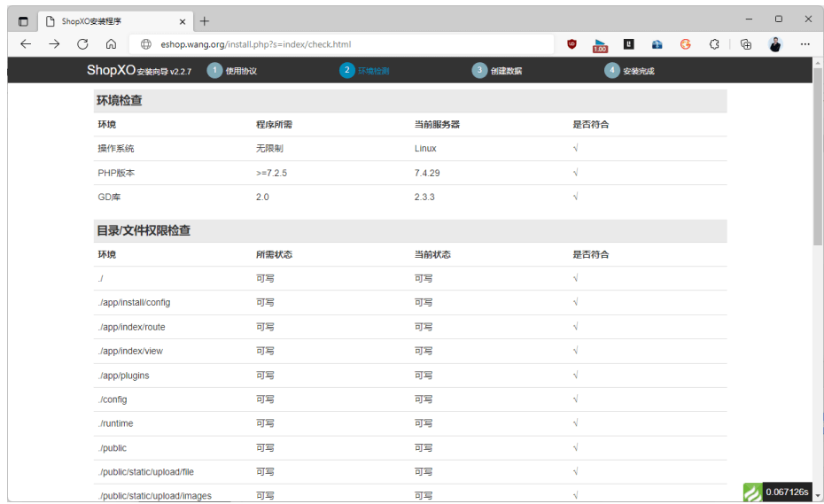
Task: Open the tab actions menu icon
Action: point(23,21)
